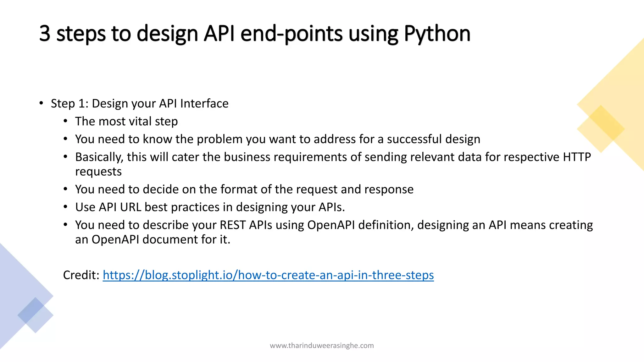
Task: Click the word Python in the title
Action: [437, 33]
